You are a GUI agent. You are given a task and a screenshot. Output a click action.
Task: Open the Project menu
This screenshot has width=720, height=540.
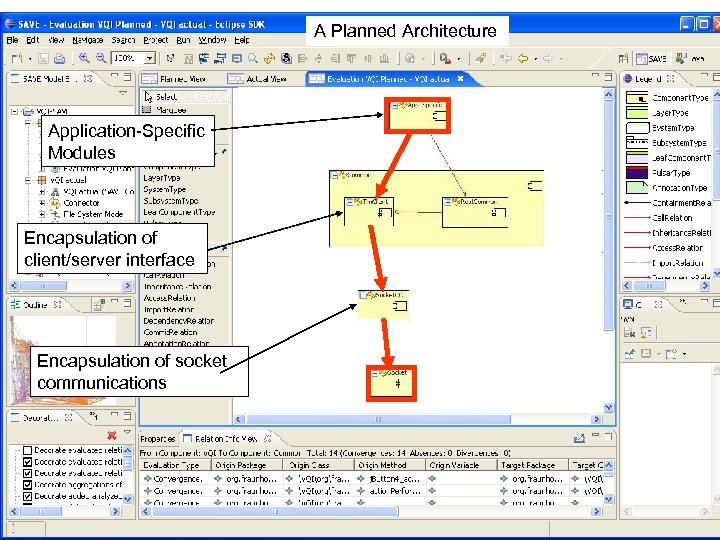coord(156,40)
